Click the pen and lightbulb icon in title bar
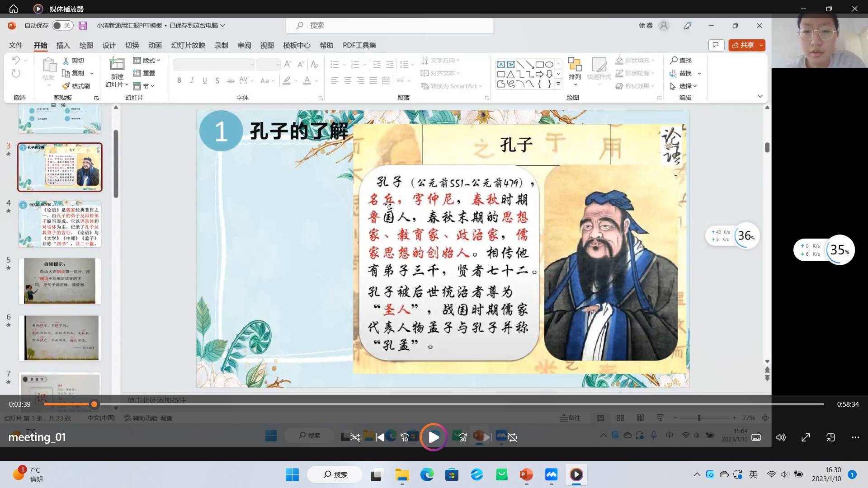 688,26
